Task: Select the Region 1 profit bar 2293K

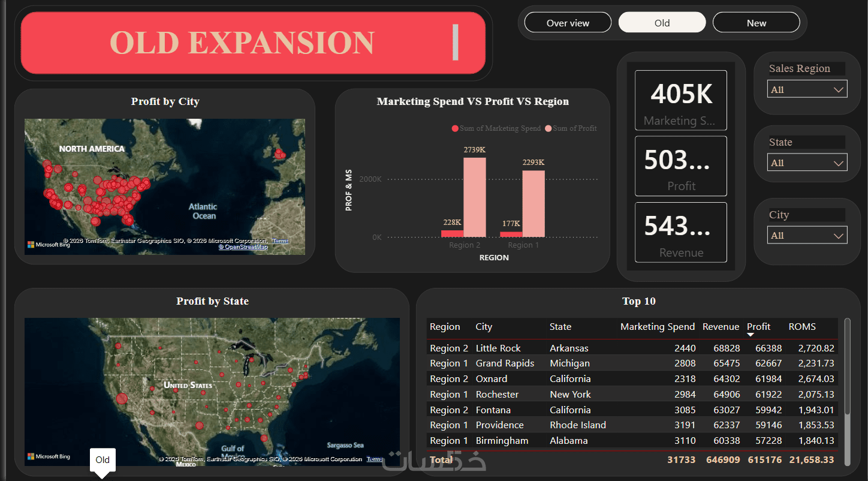Action: coord(534,204)
